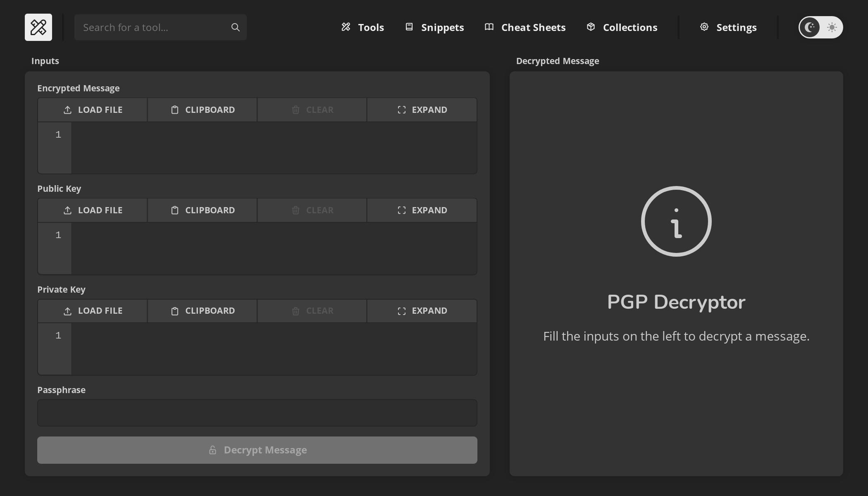Screen dimensions: 868x496
Task: Open the Tools menu
Action: (x=362, y=27)
